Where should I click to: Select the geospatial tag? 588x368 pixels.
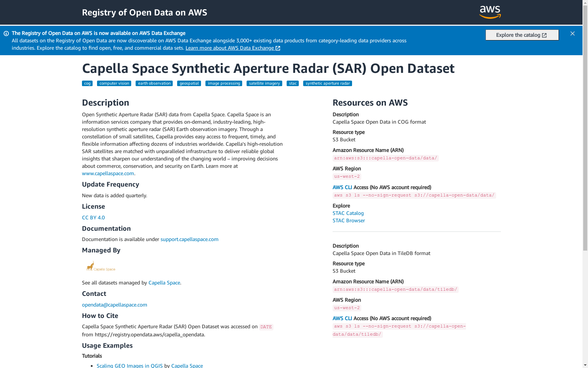pos(189,84)
